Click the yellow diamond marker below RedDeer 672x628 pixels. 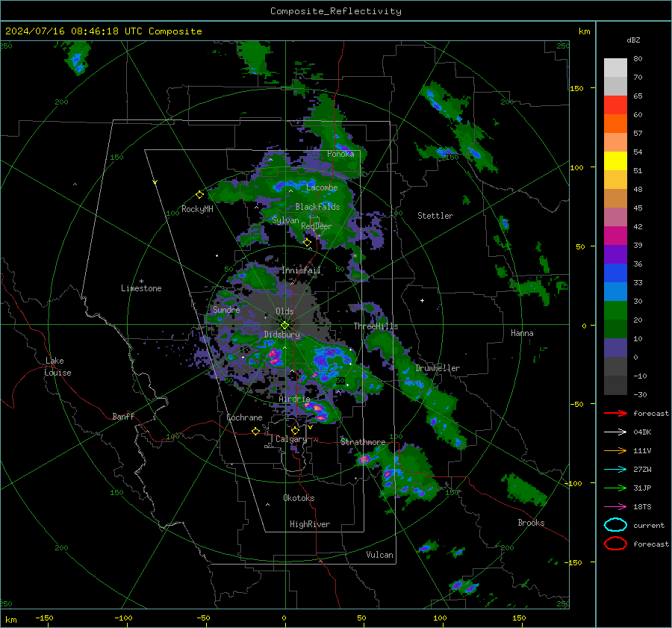click(x=308, y=243)
